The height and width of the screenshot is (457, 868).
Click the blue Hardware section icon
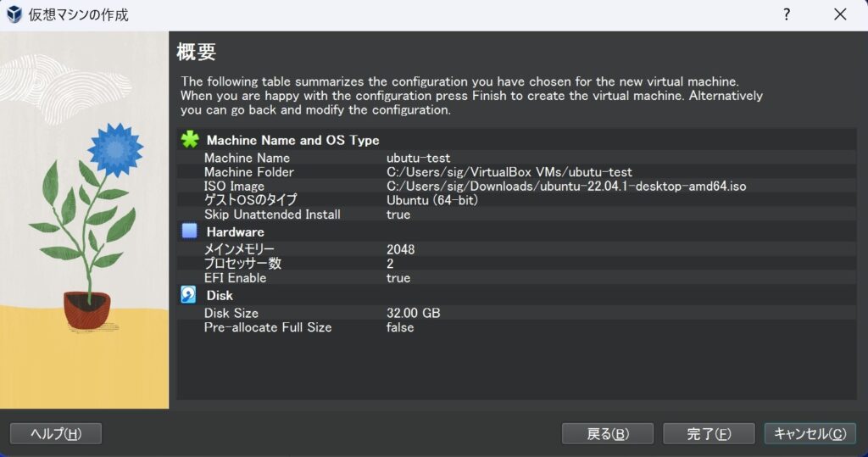click(x=190, y=231)
